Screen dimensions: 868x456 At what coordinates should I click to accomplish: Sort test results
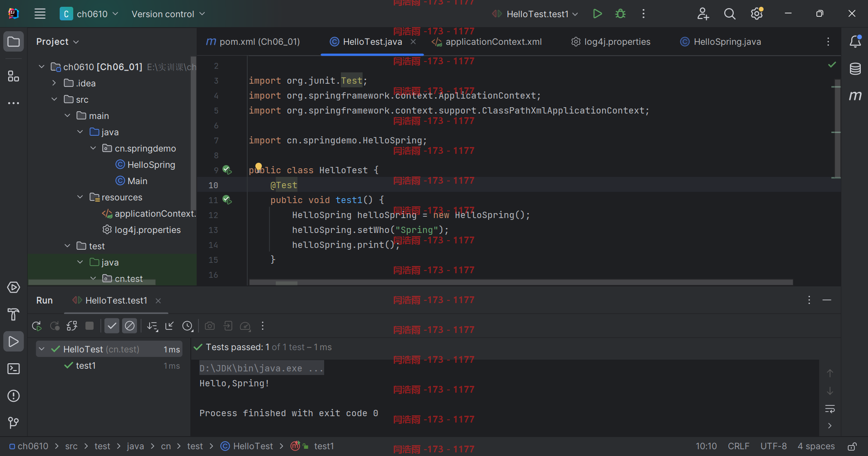point(152,326)
